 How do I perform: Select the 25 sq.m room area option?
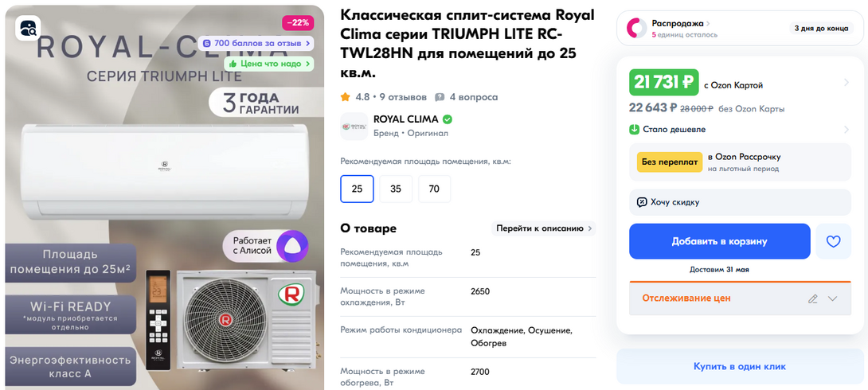tap(357, 189)
